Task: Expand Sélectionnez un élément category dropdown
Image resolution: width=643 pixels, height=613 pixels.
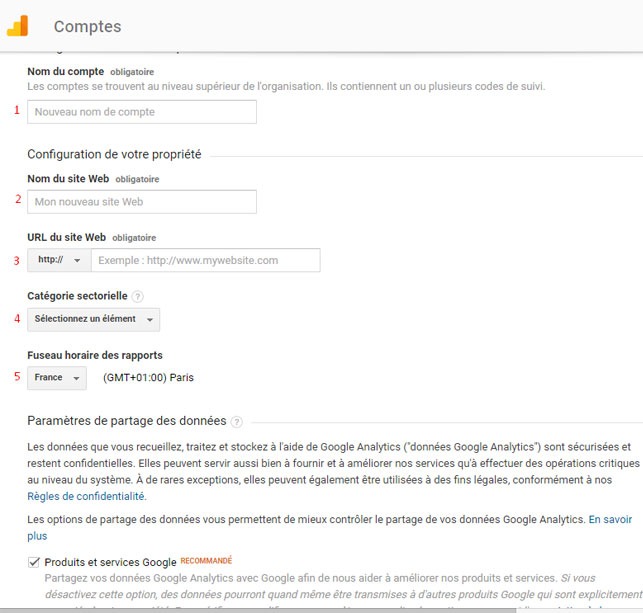Action: (93, 319)
